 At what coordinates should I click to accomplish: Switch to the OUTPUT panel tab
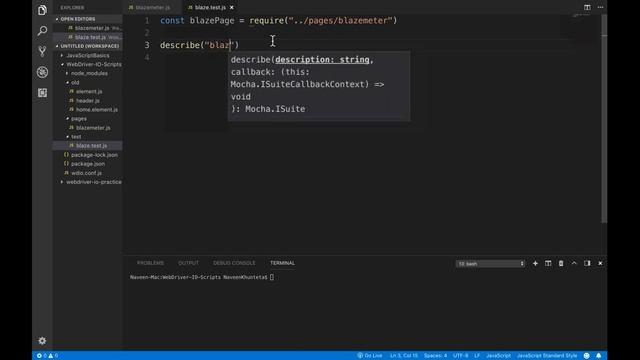coord(189,263)
